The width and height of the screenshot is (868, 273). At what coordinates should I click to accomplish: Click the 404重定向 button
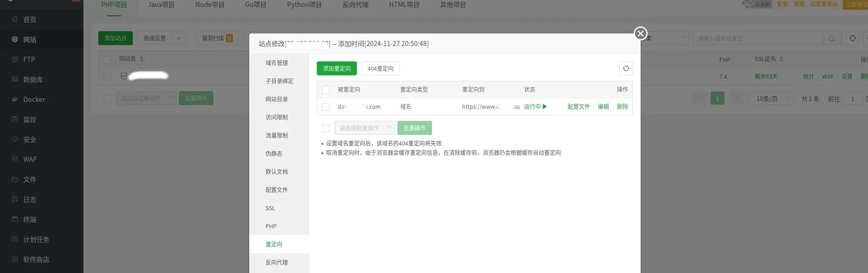point(380,68)
